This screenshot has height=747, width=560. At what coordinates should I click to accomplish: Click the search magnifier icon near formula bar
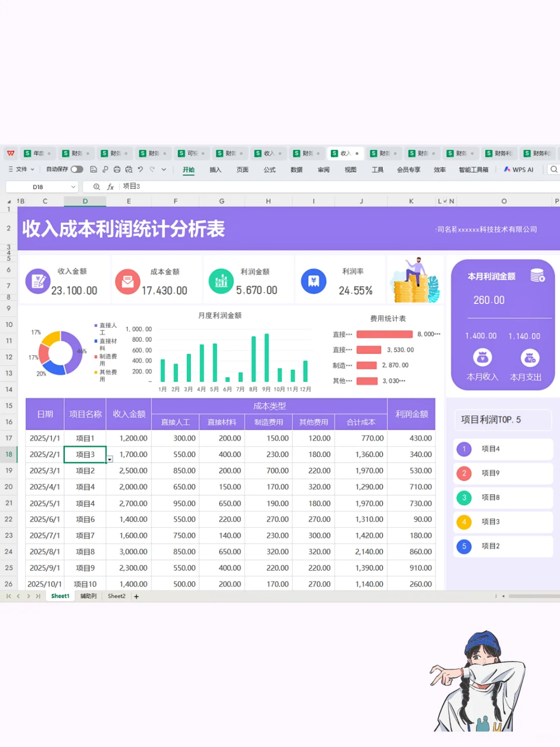(96, 186)
